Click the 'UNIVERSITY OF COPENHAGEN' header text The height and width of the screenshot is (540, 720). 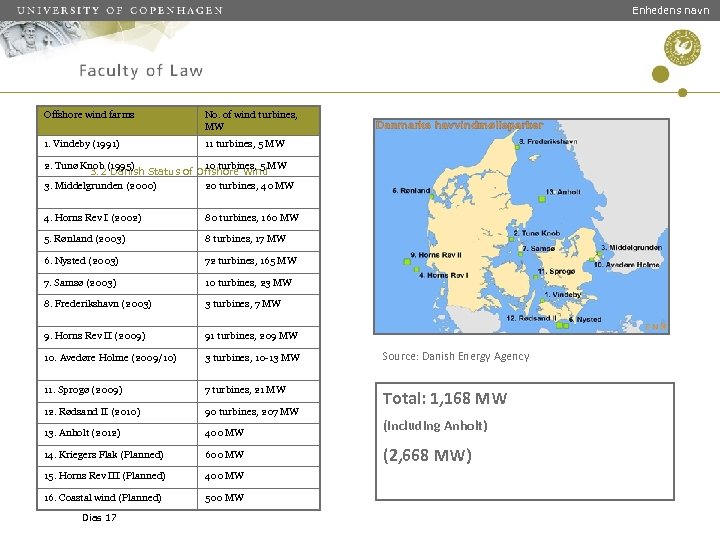coord(119,10)
